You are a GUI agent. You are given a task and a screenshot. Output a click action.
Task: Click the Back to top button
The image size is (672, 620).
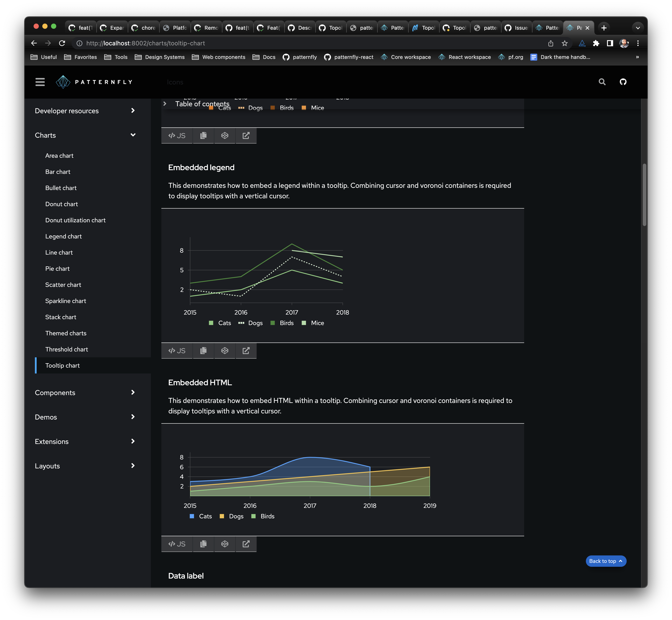tap(605, 561)
